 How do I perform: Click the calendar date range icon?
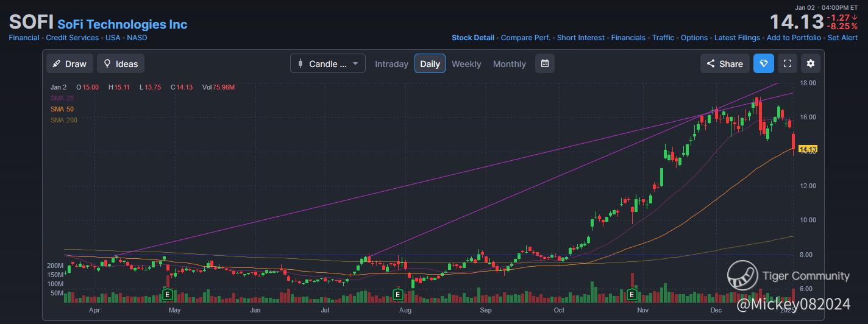(545, 63)
